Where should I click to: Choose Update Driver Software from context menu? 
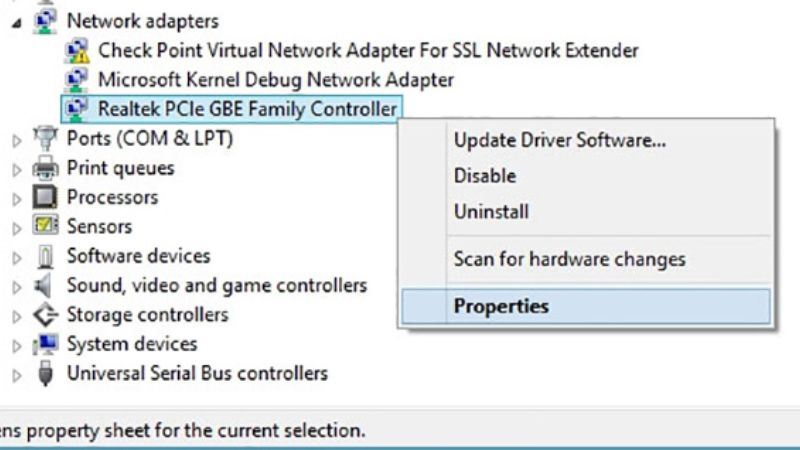[559, 141]
